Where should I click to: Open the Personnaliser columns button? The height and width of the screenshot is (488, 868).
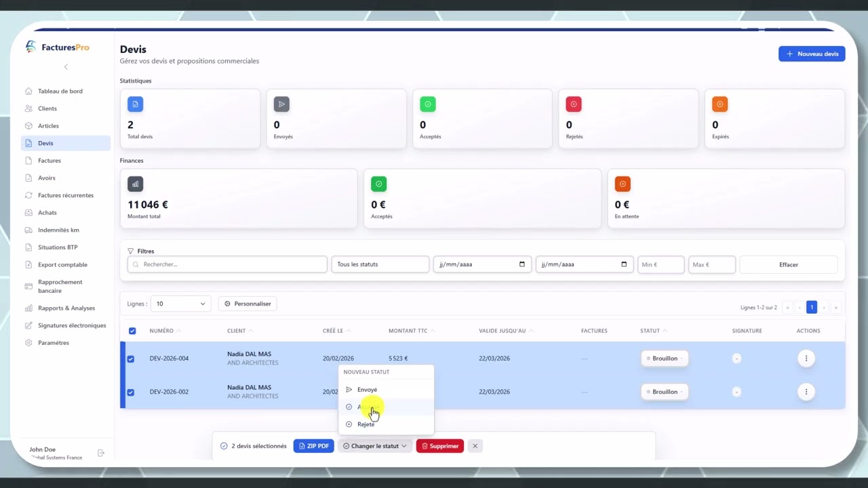click(x=248, y=304)
